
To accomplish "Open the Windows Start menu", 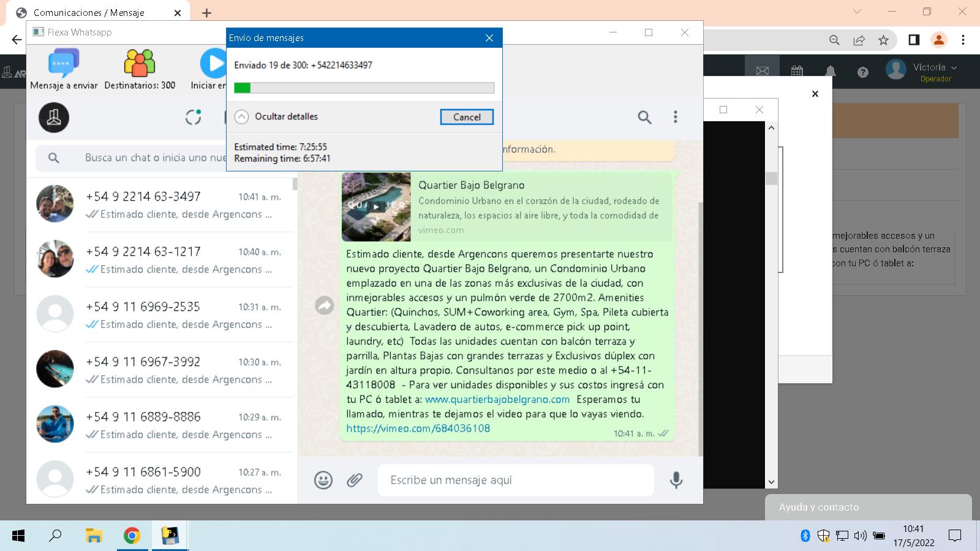I will click(x=18, y=536).
